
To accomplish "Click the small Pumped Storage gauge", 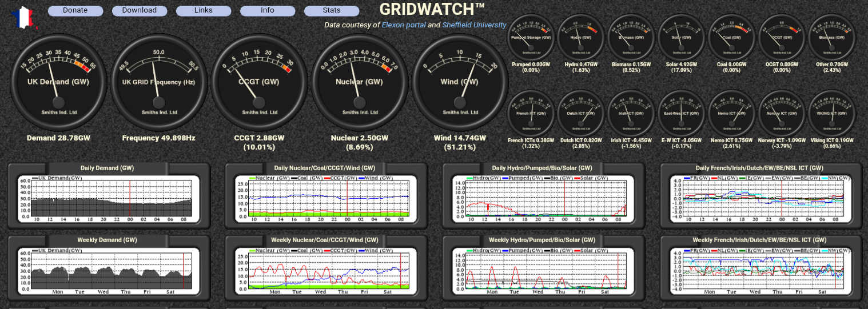I will tap(531, 38).
